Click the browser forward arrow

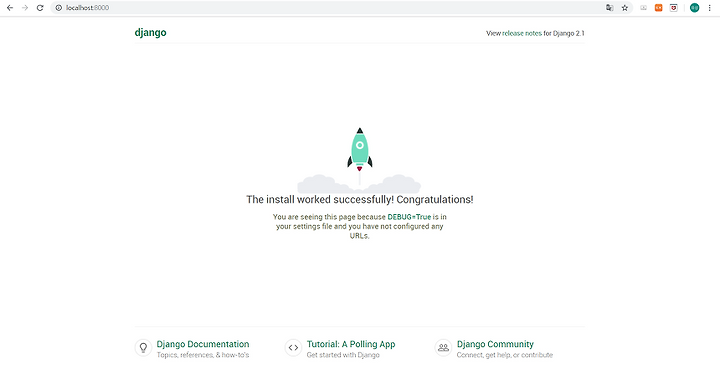(x=25, y=8)
